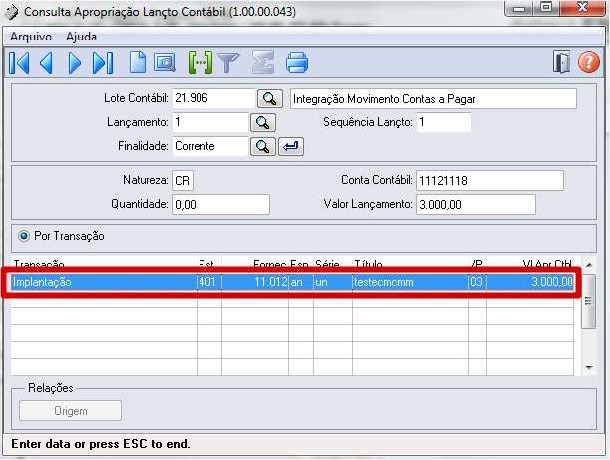This screenshot has height=460, width=610.
Task: Select the Implantação transaction cell
Action: point(104,282)
